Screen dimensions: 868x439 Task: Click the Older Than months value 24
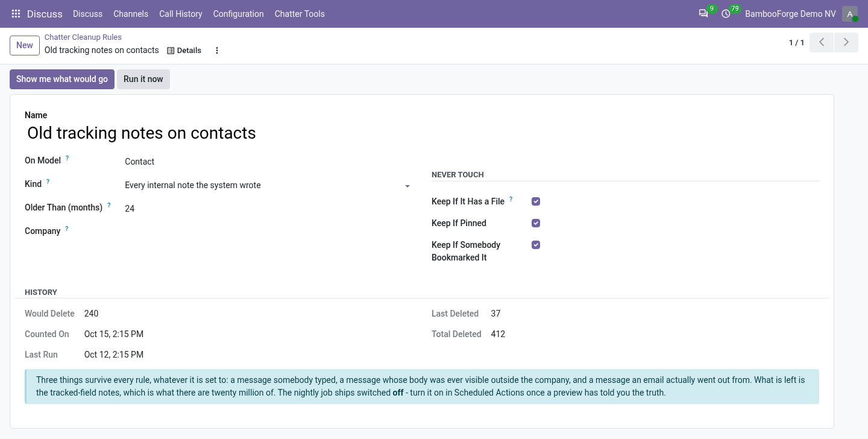click(x=268, y=209)
